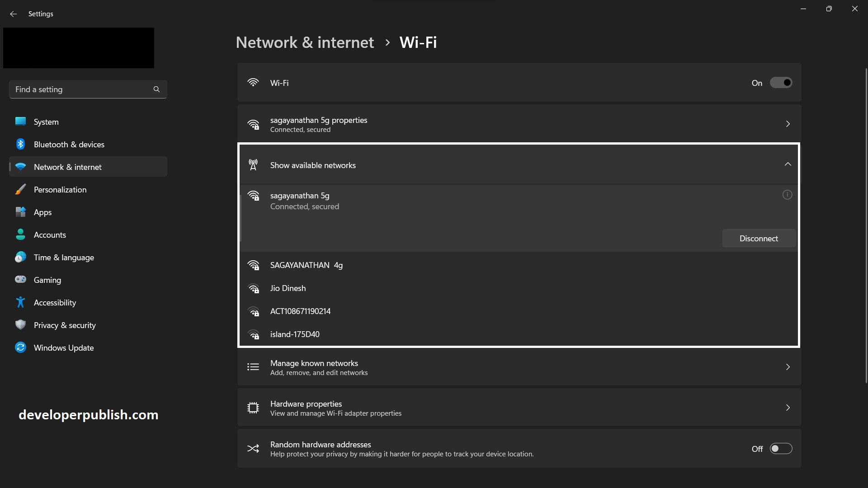Click the Random hardware addresses shuffle icon
The width and height of the screenshot is (868, 488).
[x=253, y=448]
